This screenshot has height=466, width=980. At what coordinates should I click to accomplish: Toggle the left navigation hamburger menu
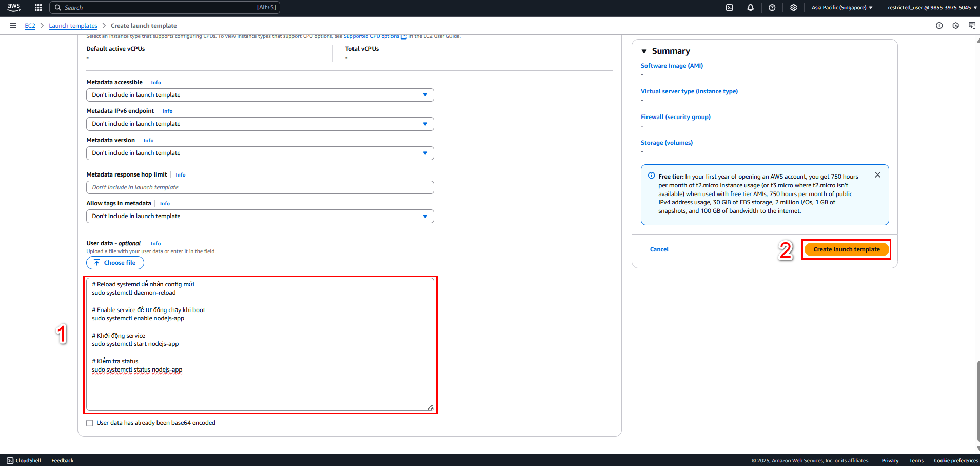[x=13, y=26]
